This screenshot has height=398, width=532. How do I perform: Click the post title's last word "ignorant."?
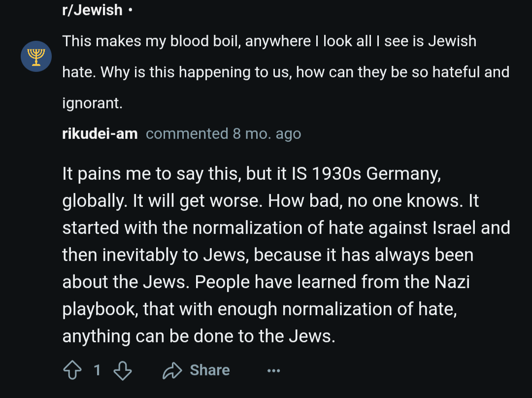pos(92,103)
